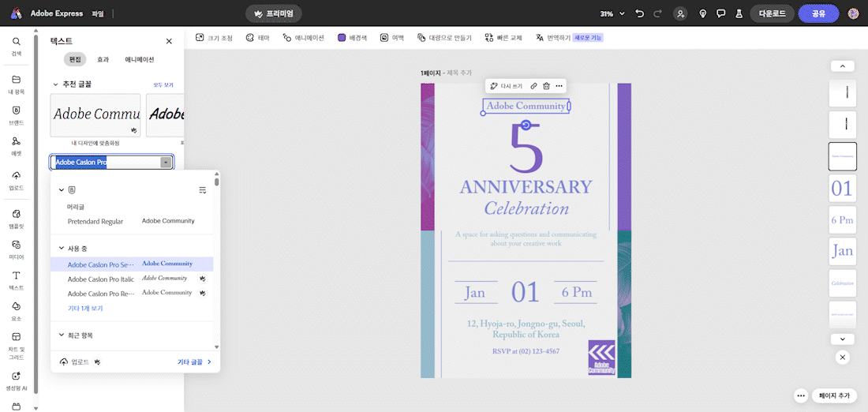Open the 업로드 panel in the left sidebar
This screenshot has height=412, width=868.
(x=16, y=181)
